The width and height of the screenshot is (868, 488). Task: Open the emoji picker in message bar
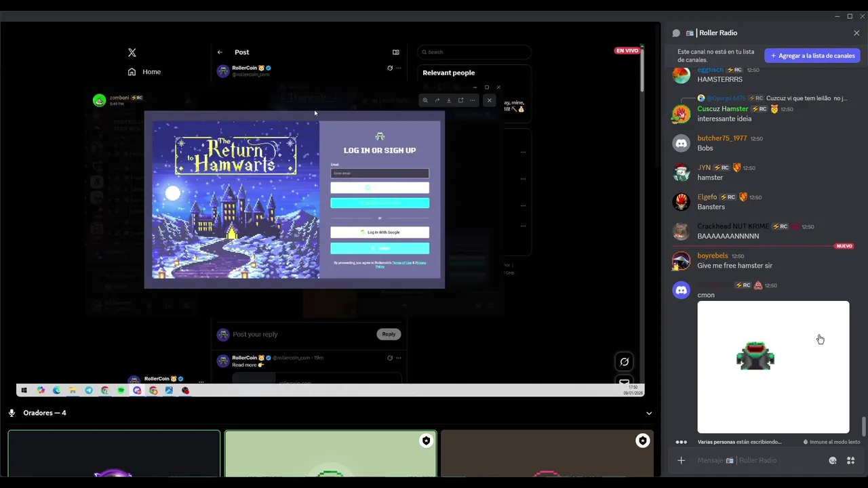pos(833,460)
